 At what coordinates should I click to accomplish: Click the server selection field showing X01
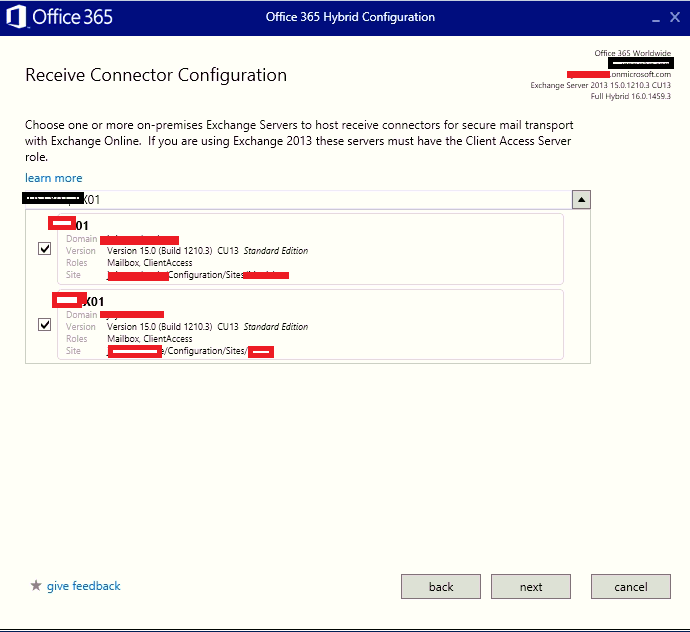298,200
